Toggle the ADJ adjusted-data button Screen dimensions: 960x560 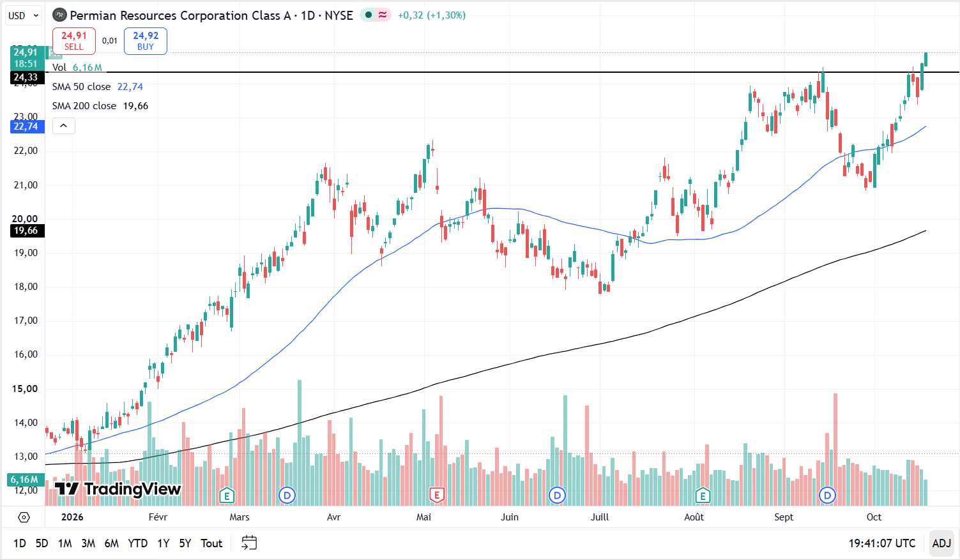pos(941,543)
